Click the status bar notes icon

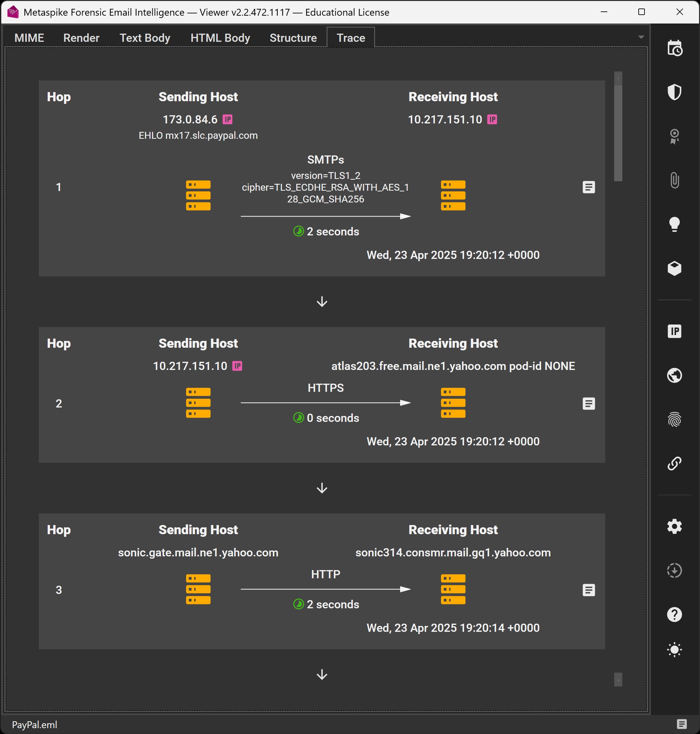681,724
